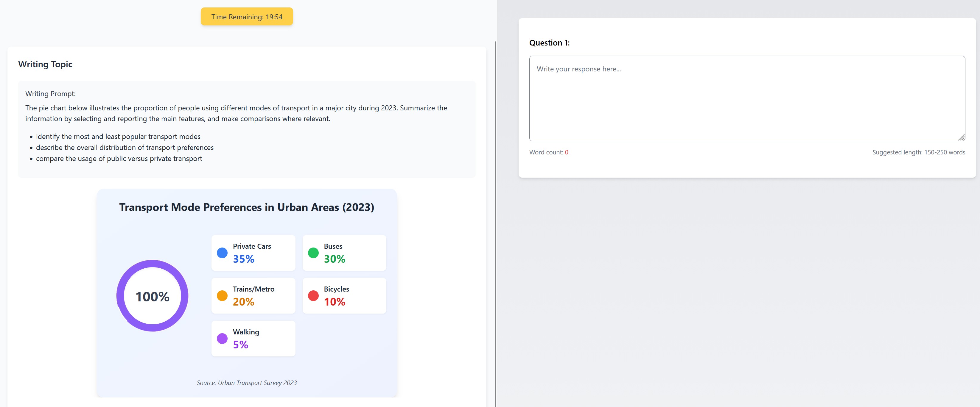Select the 20% Trains/Metro value

243,302
